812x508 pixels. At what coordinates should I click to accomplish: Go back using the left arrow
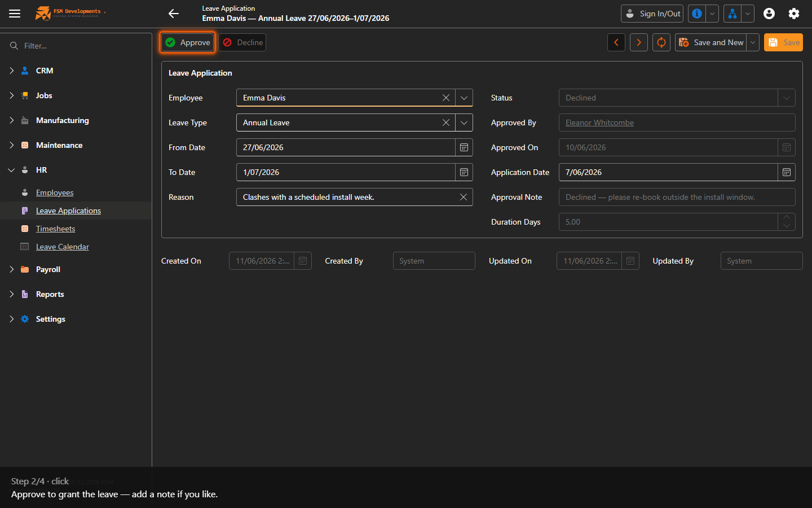(174, 14)
